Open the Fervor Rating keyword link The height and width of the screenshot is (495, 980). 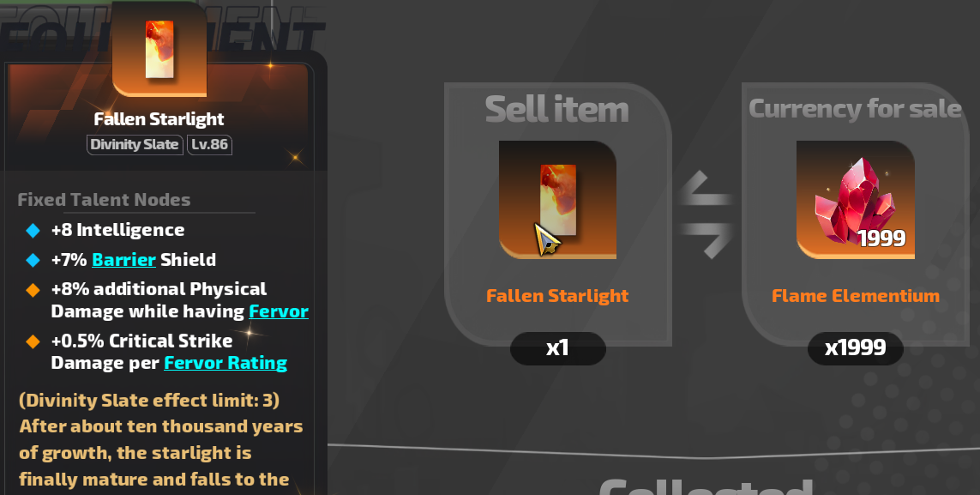click(x=225, y=363)
